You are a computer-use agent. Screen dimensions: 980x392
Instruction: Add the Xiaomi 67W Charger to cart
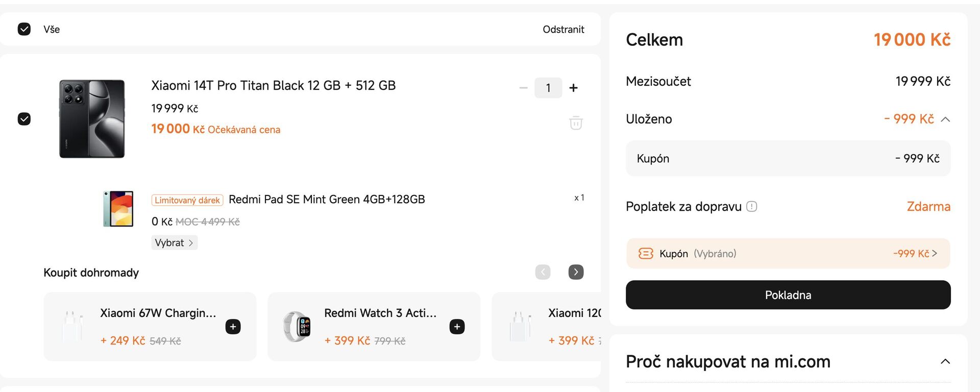(x=233, y=327)
